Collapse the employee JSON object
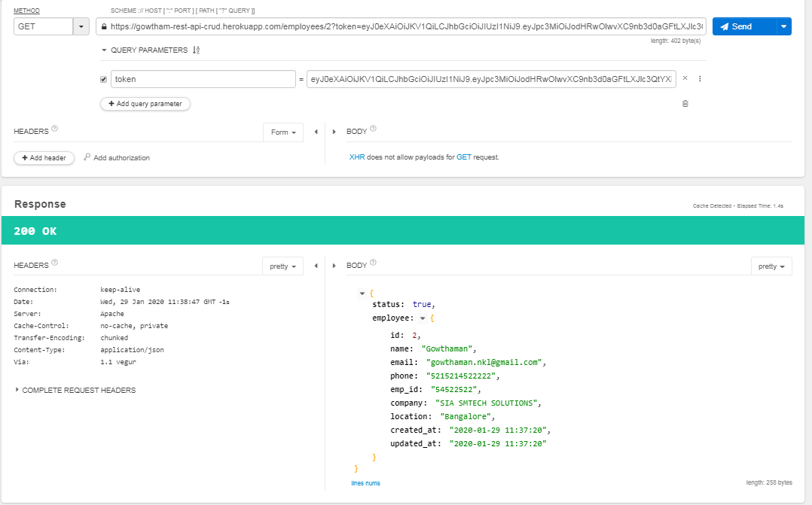812x505 pixels. 423,318
